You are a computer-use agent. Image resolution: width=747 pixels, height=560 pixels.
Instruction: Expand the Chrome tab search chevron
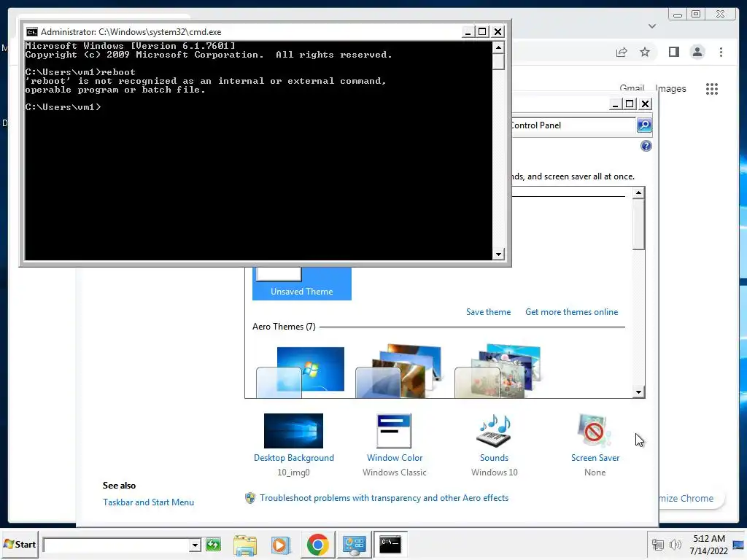[652, 26]
